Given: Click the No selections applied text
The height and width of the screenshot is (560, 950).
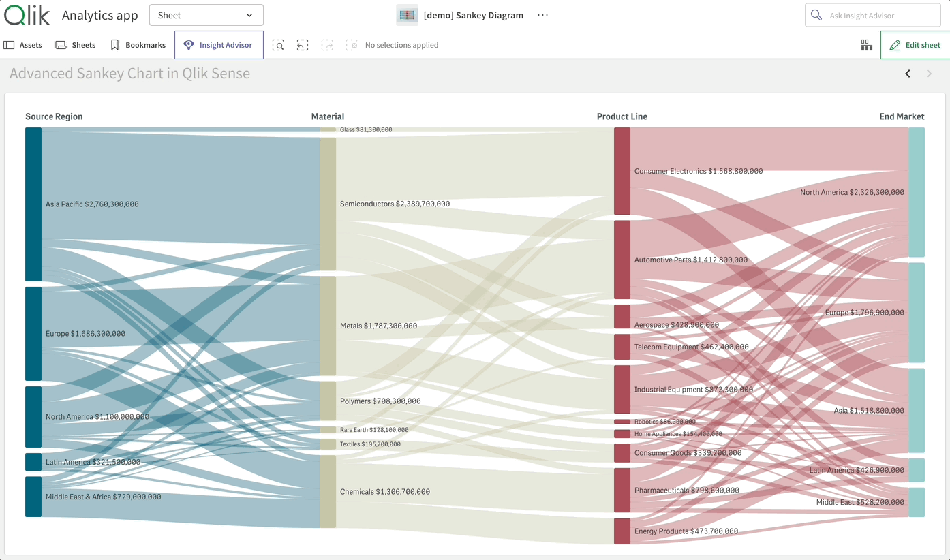Looking at the screenshot, I should coord(401,45).
